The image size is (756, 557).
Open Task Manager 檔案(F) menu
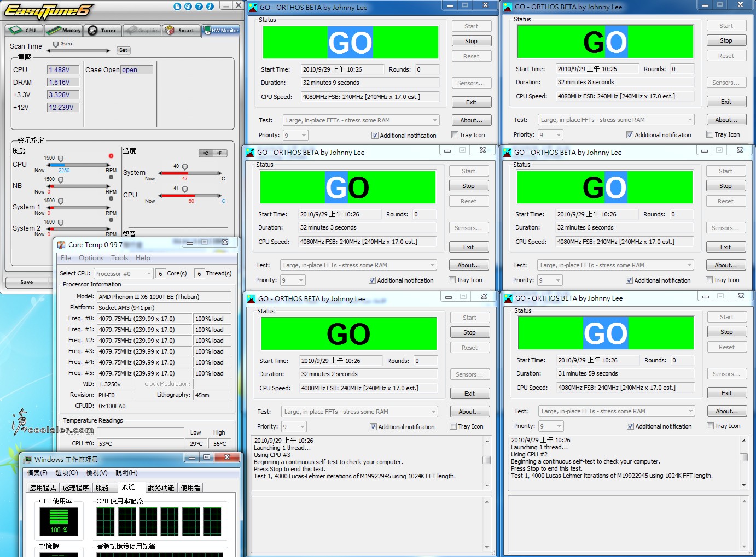38,473
